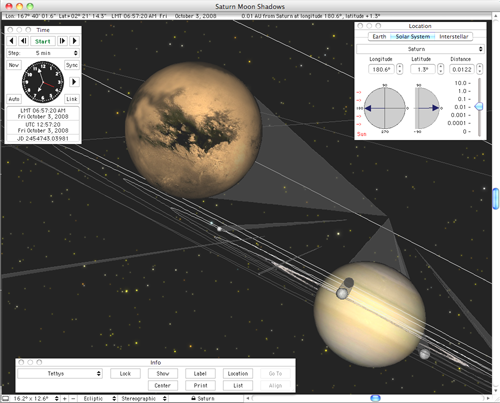Open the Tethys object dropdown
This screenshot has width=500, height=403.
(60, 373)
